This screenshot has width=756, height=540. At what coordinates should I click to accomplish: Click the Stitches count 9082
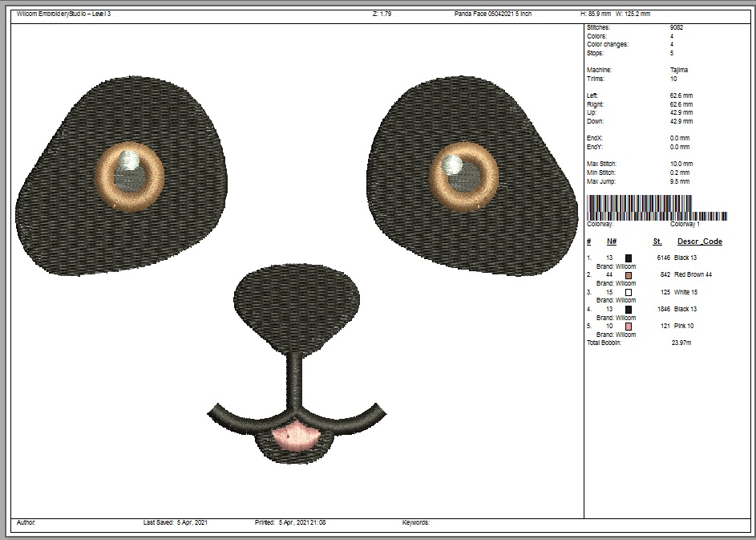[677, 27]
